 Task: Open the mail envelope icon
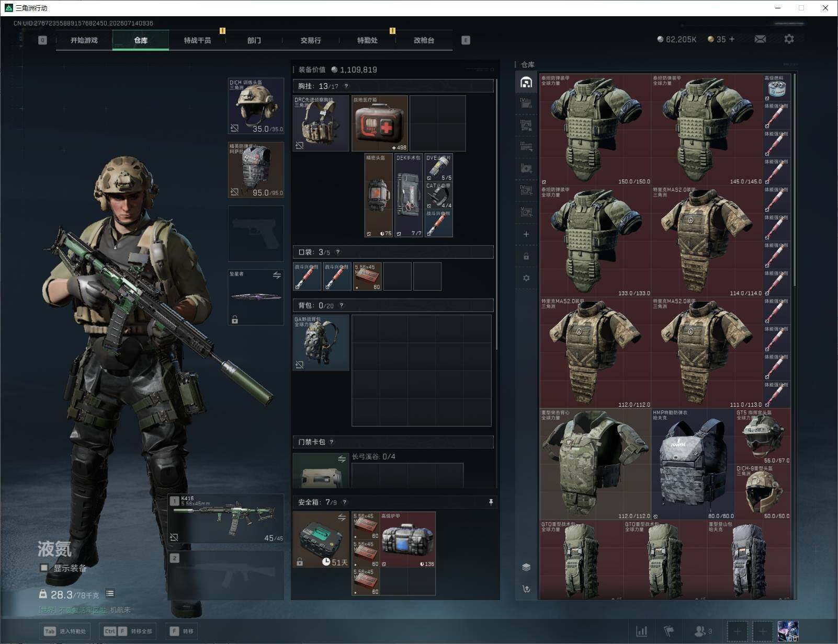[760, 39]
